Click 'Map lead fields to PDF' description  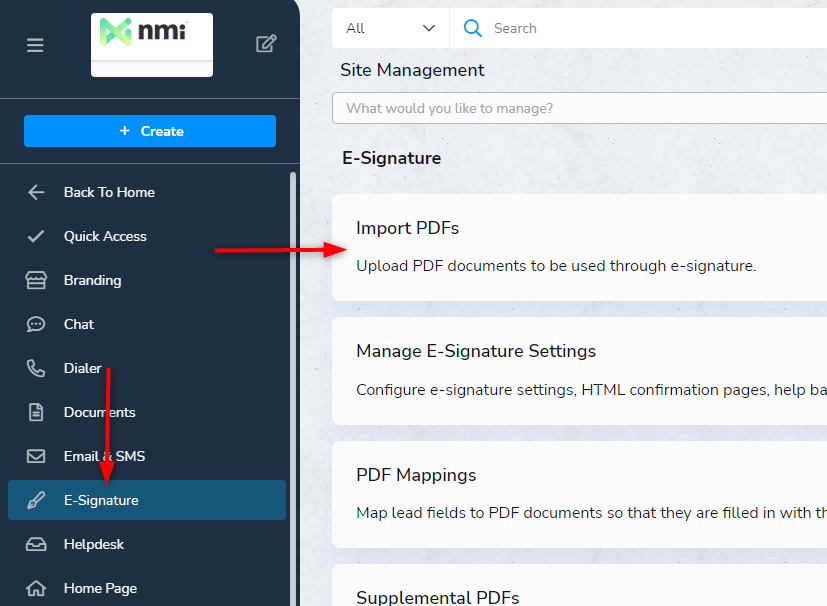coord(591,513)
